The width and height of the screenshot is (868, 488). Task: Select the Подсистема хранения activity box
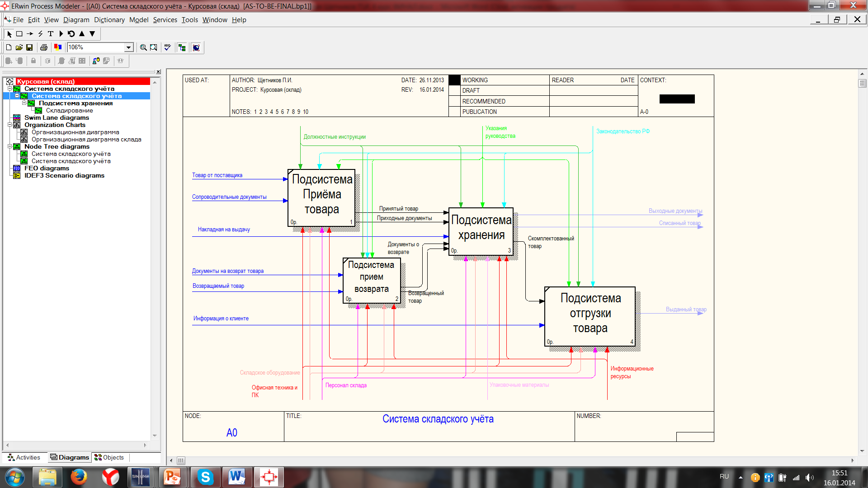pos(481,231)
